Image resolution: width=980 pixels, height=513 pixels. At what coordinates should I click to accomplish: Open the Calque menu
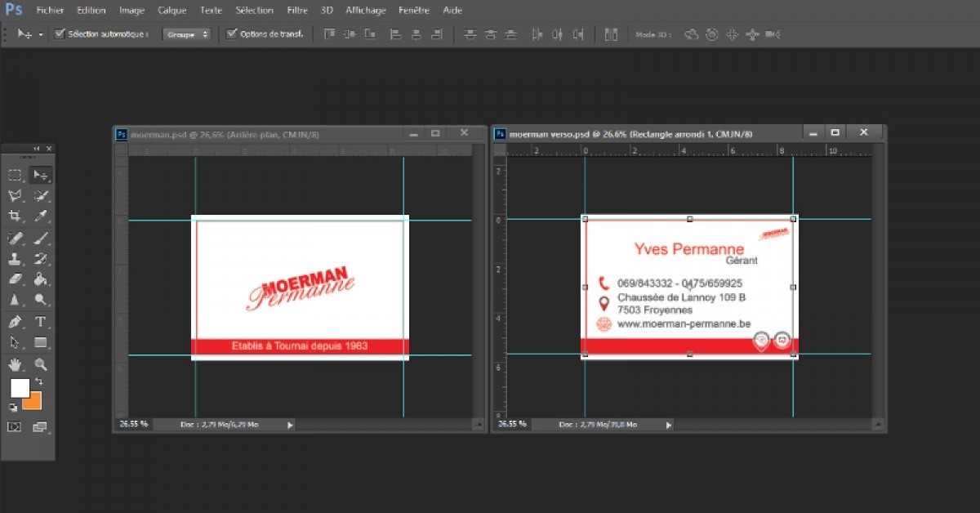[172, 11]
